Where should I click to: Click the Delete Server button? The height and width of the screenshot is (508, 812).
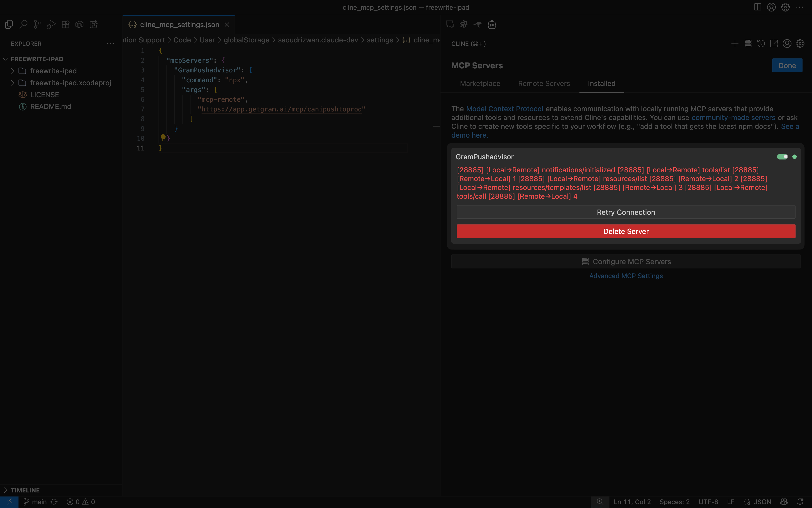pyautogui.click(x=626, y=231)
